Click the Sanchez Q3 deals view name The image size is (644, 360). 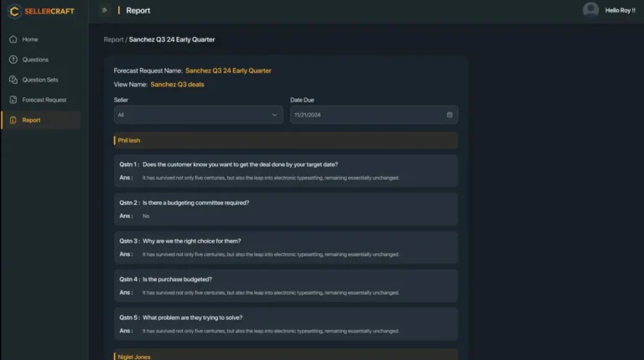tap(177, 84)
